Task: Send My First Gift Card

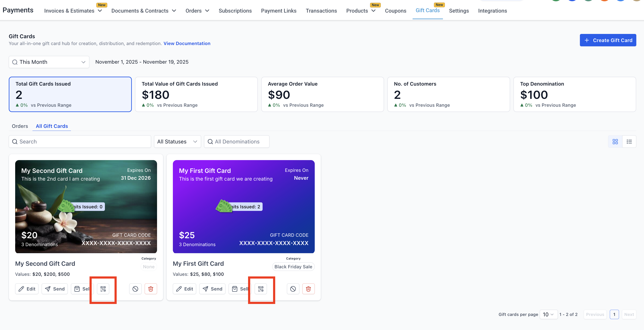Action: [212, 289]
